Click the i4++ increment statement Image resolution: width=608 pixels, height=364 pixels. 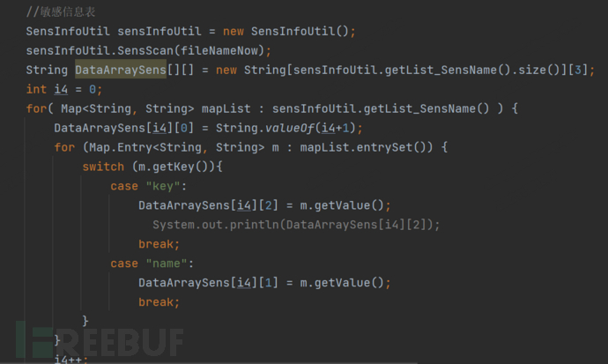tap(71, 359)
